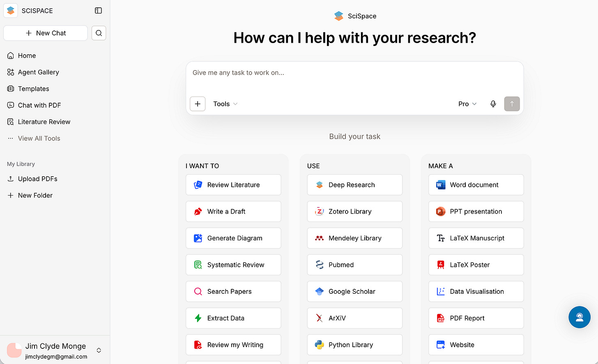Click the Review Literature icon

pos(198,185)
